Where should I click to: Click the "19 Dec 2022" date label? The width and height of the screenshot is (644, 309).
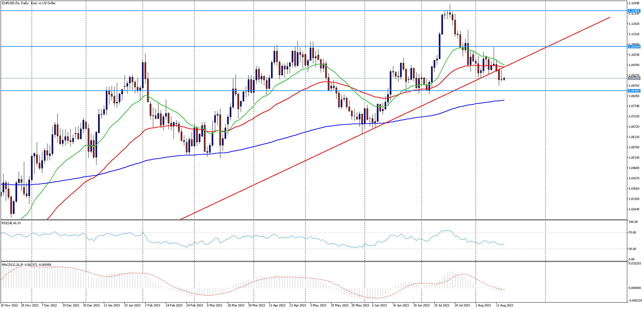pyautogui.click(x=71, y=305)
